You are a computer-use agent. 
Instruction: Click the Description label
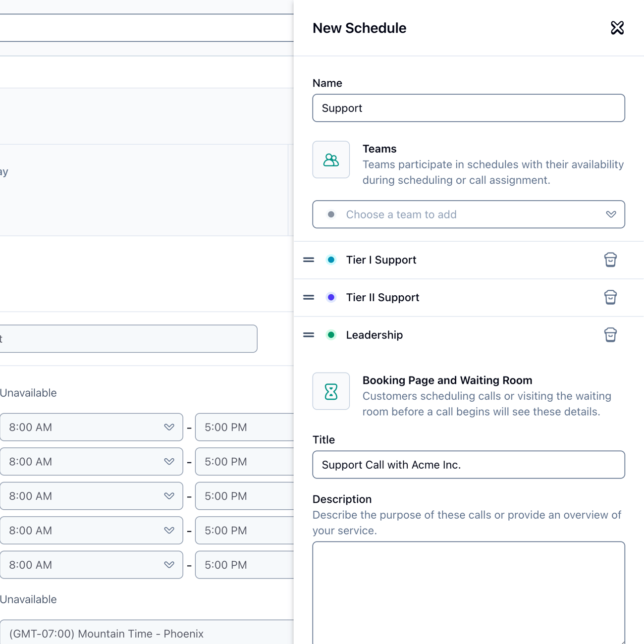click(x=342, y=499)
